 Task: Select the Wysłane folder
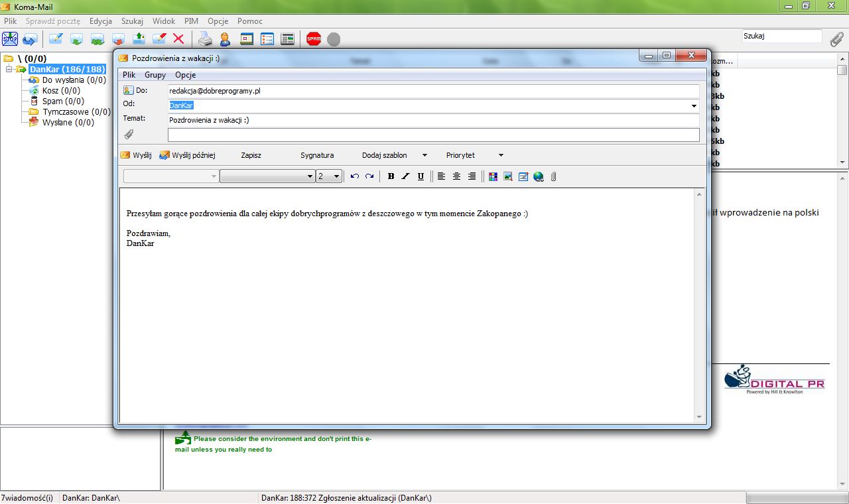[68, 123]
